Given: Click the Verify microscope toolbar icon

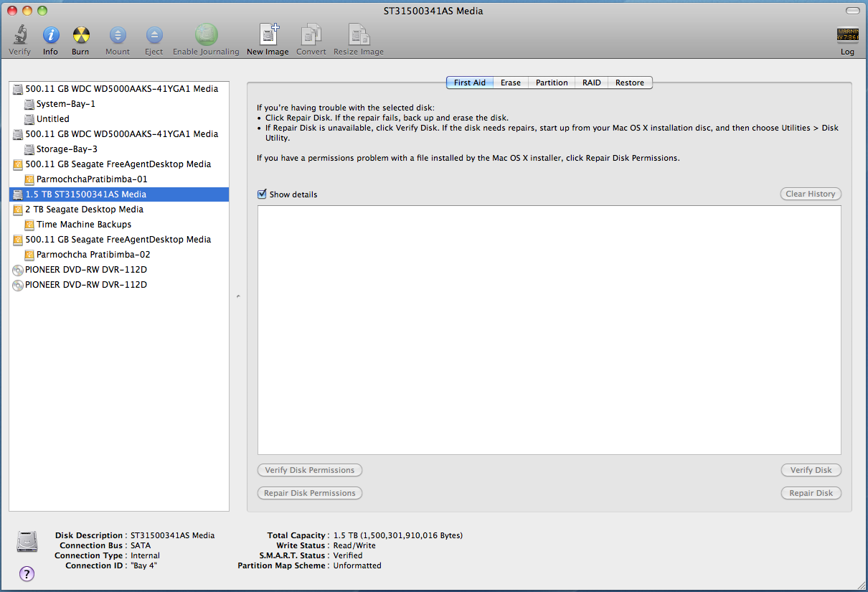Looking at the screenshot, I should [x=19, y=34].
